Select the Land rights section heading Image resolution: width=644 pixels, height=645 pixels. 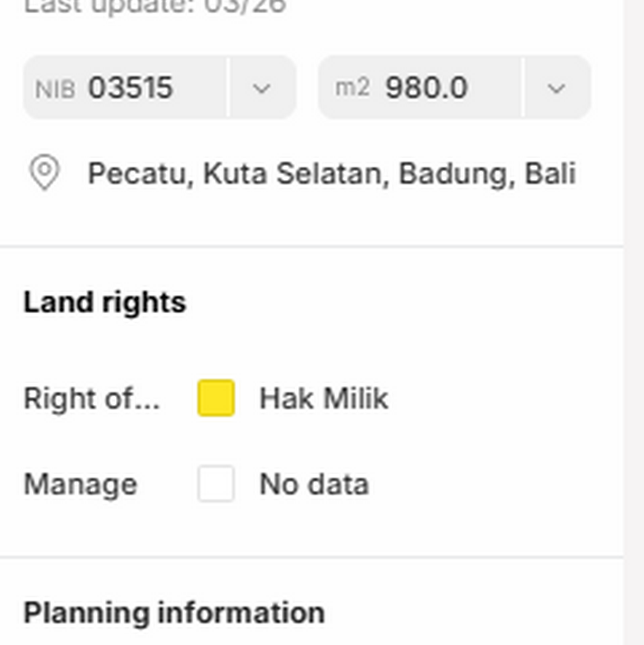[104, 302]
